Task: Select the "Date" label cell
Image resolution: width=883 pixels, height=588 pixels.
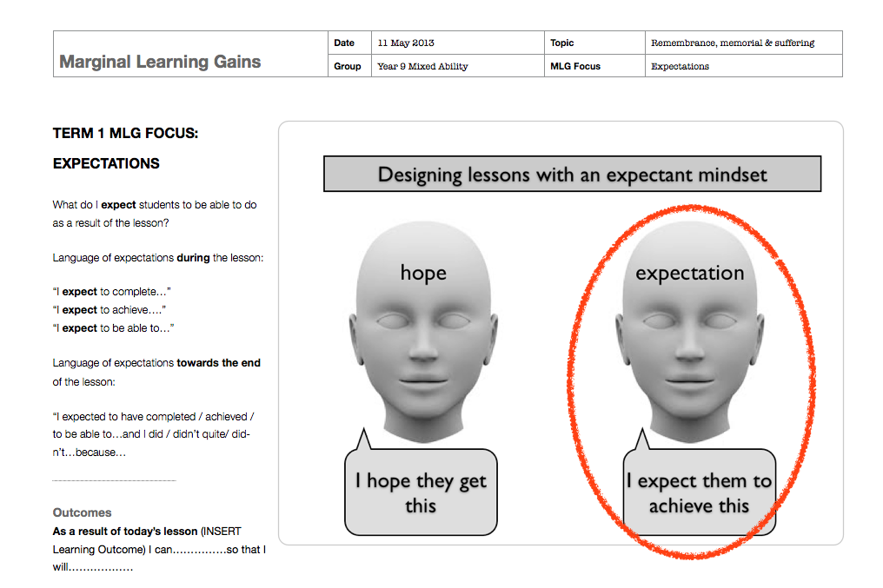Action: [344, 43]
